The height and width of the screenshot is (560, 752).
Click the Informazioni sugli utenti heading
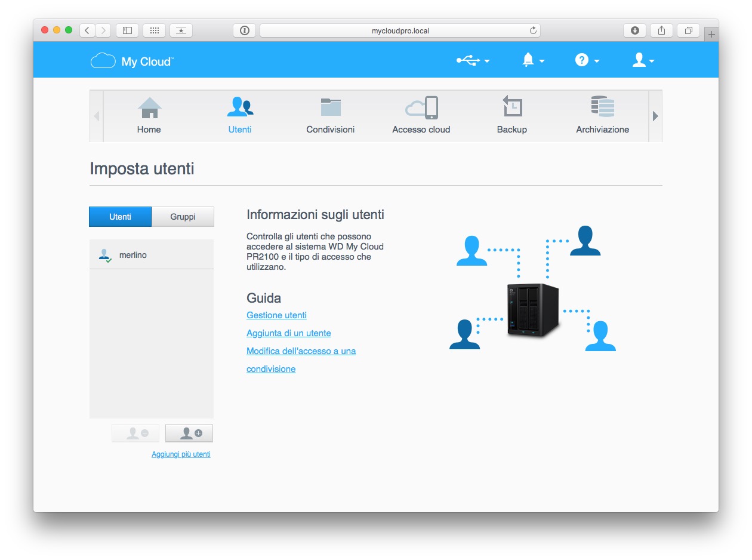click(x=315, y=215)
